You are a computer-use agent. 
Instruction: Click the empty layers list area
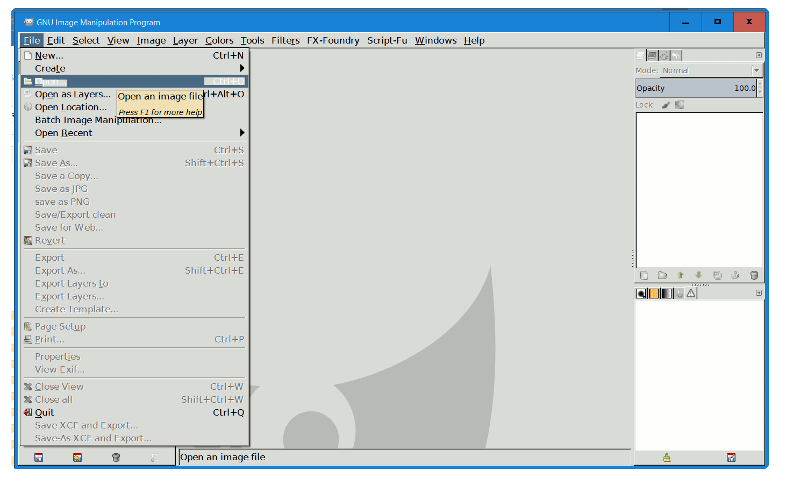[x=699, y=190]
